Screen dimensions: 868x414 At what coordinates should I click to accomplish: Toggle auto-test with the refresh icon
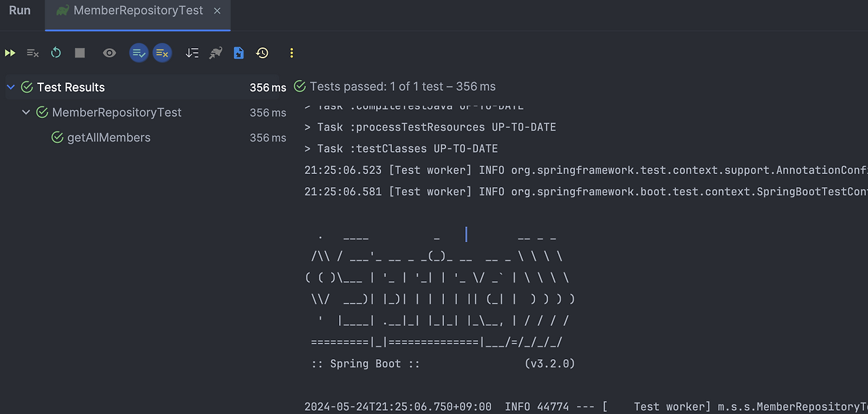click(56, 53)
